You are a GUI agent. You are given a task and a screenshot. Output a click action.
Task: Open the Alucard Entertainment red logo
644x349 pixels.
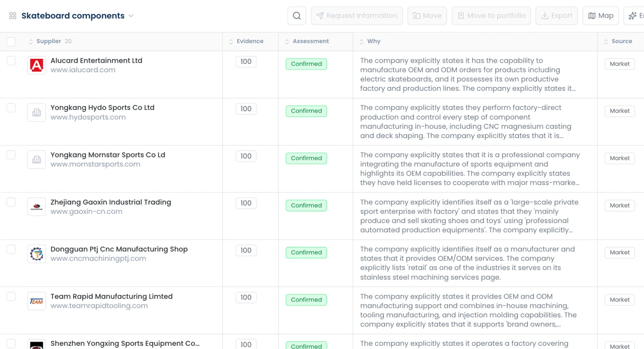pos(37,65)
